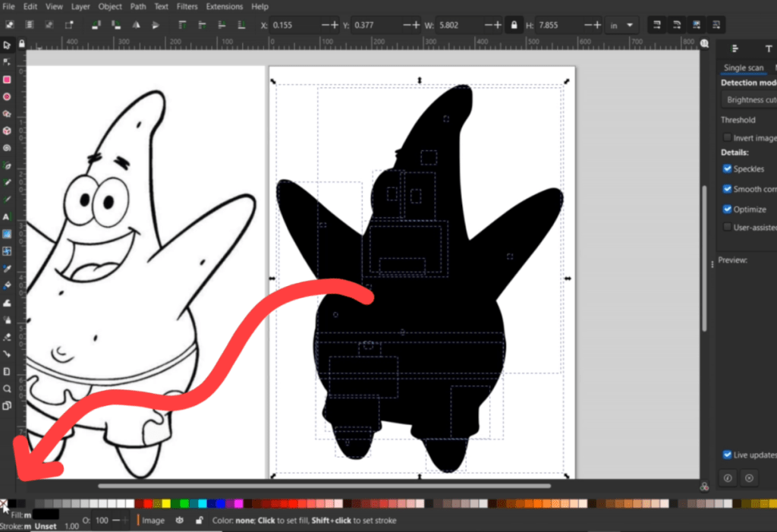Expand the Detection mode dropdown
This screenshot has width=777, height=532.
[750, 99]
